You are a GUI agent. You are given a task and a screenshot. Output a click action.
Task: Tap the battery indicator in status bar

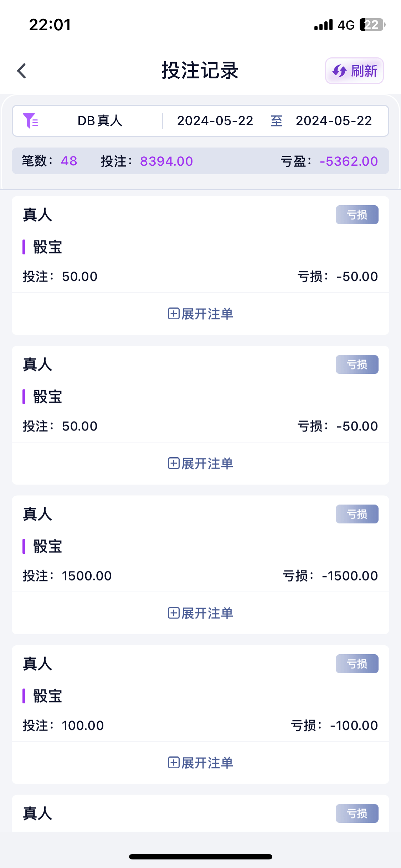point(372,25)
